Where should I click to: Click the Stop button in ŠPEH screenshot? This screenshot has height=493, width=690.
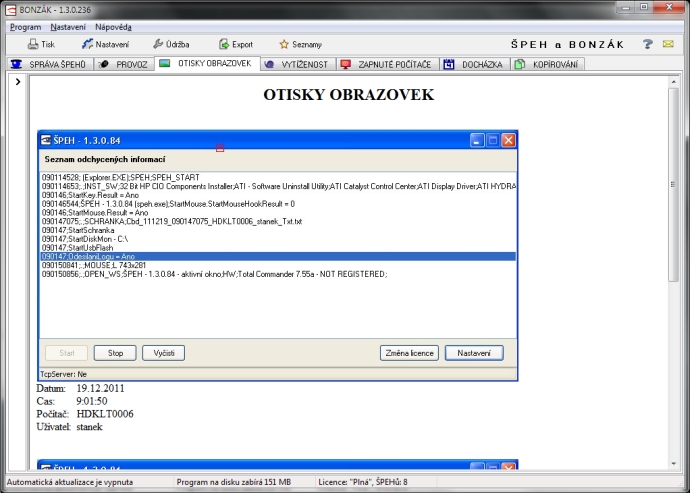115,353
